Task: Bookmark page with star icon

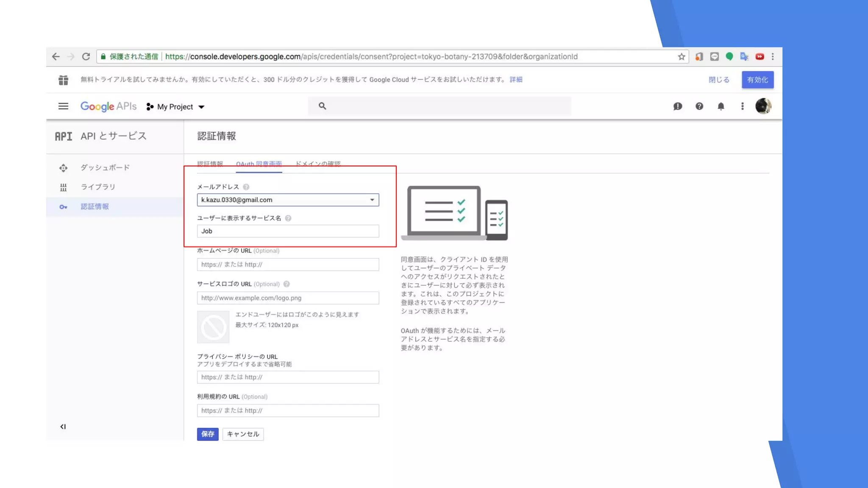Action: click(682, 57)
